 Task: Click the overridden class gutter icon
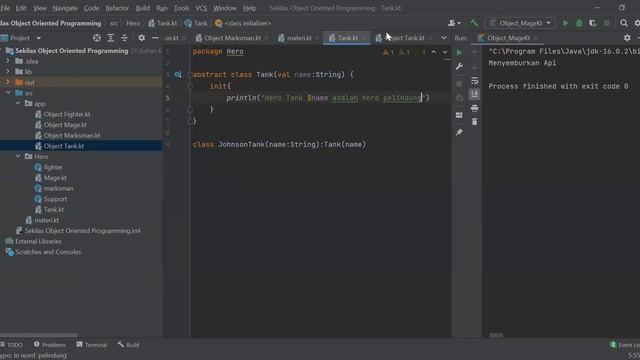[178, 74]
